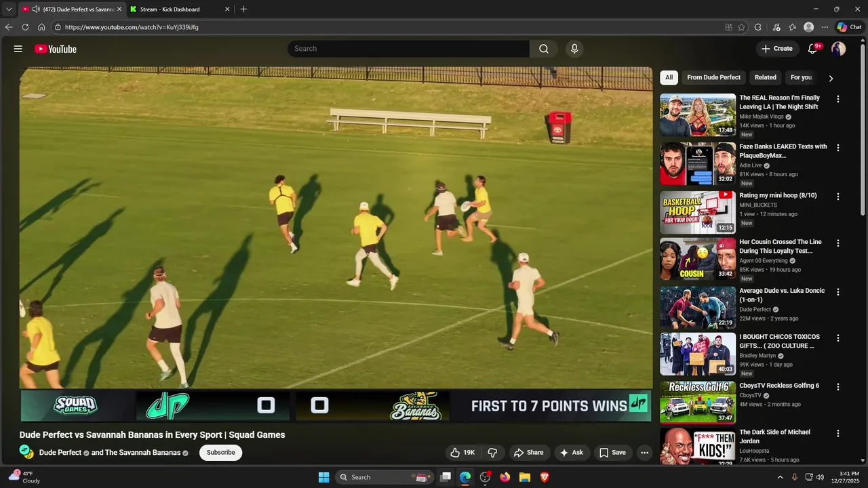The width and height of the screenshot is (868, 488).
Task: Dislike the video with thumbs down
Action: (493, 453)
